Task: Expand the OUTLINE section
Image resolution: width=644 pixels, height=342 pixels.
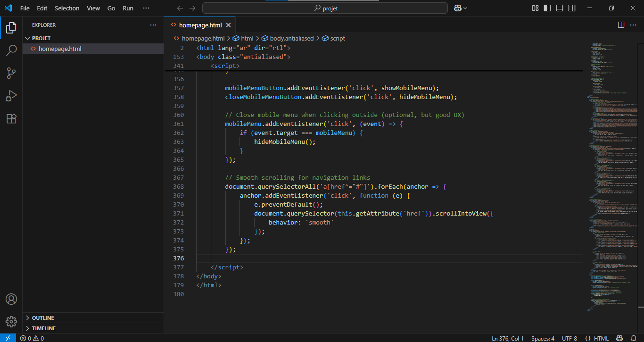Action: coord(93,318)
